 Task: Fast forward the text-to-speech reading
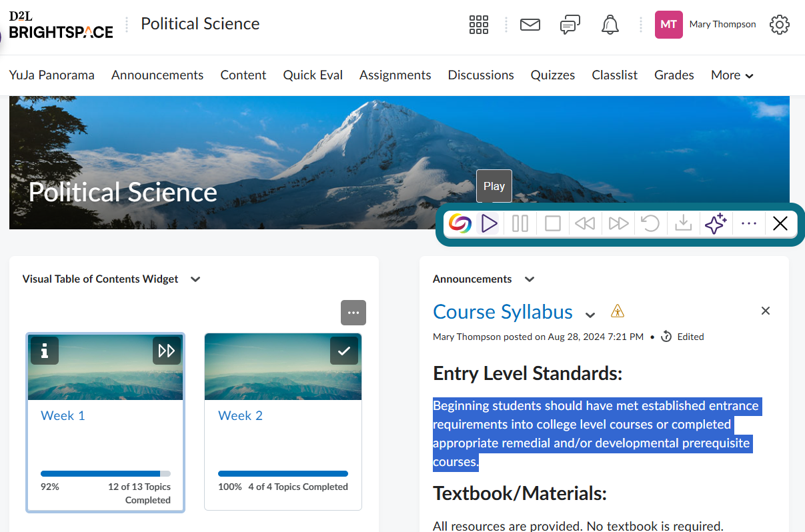tap(618, 223)
